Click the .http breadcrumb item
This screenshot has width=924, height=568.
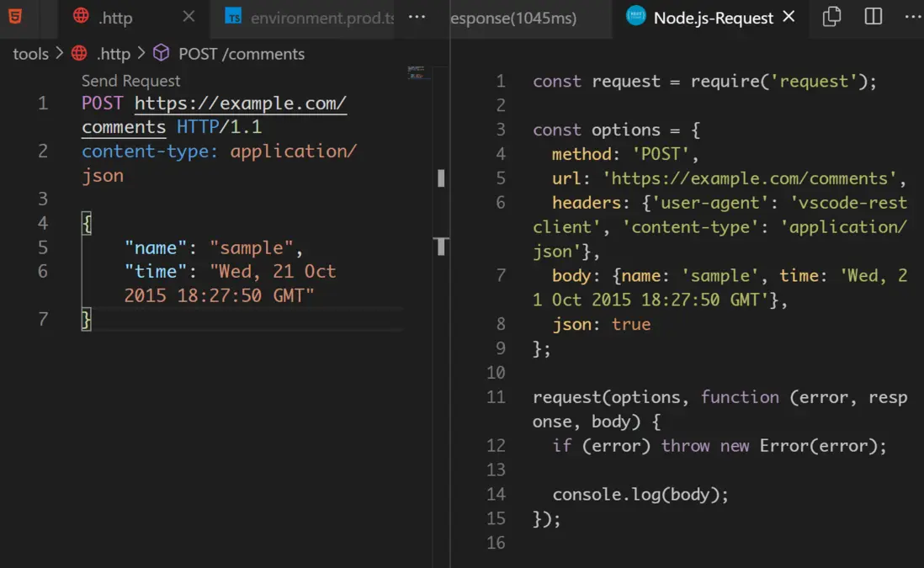pyautogui.click(x=114, y=54)
